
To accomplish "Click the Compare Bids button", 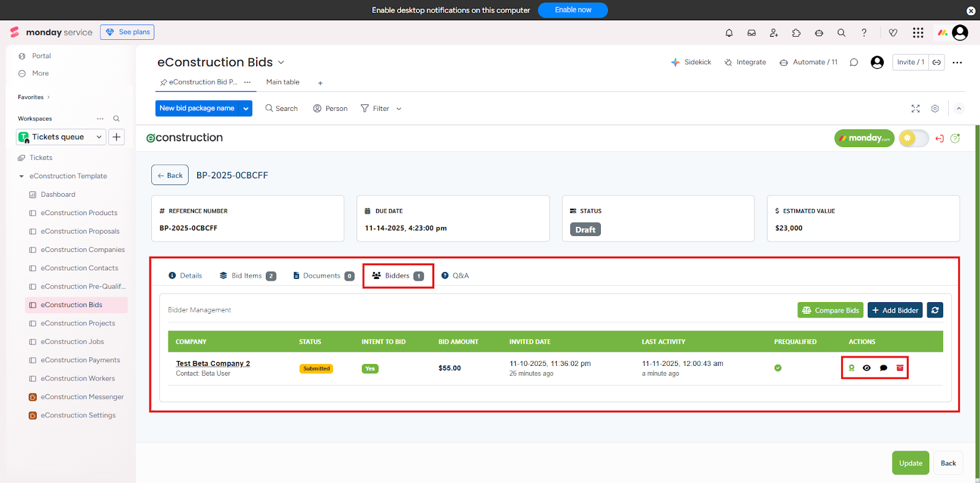I will click(830, 310).
